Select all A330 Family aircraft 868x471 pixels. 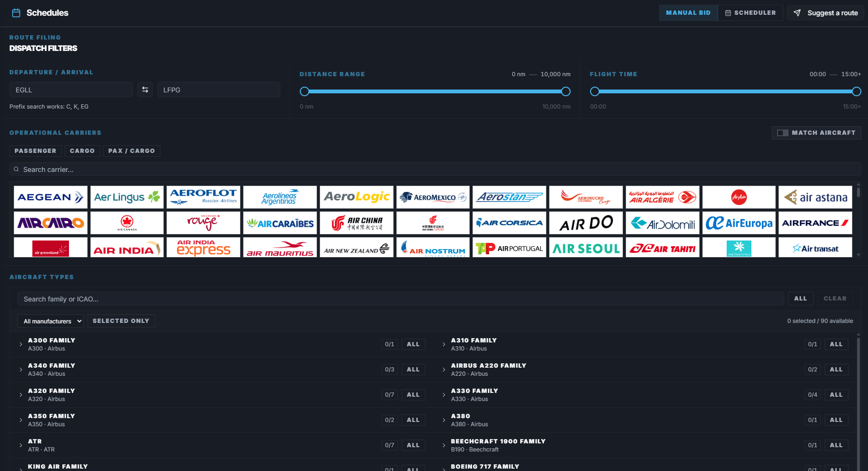836,395
